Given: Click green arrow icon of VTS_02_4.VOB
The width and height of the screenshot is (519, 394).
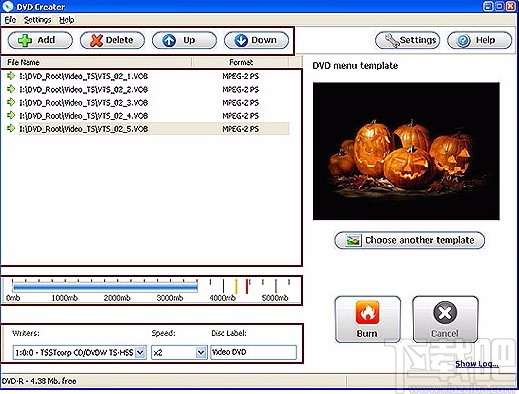Looking at the screenshot, I should point(11,115).
